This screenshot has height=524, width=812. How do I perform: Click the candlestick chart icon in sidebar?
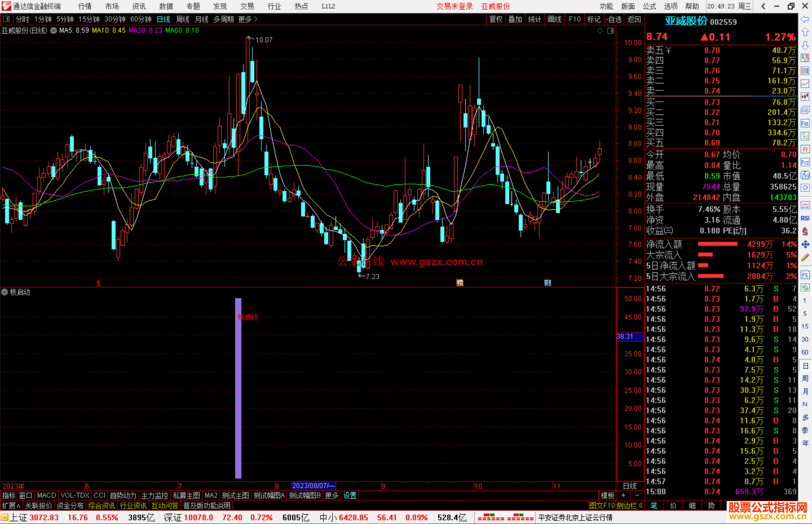pos(805,97)
